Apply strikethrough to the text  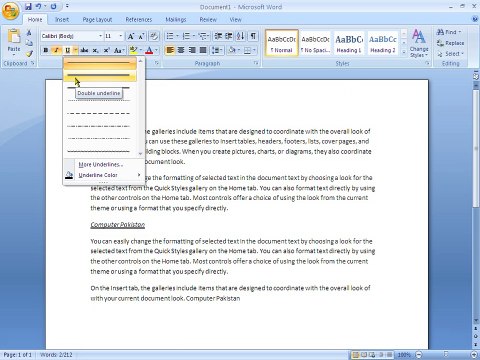pos(84,50)
